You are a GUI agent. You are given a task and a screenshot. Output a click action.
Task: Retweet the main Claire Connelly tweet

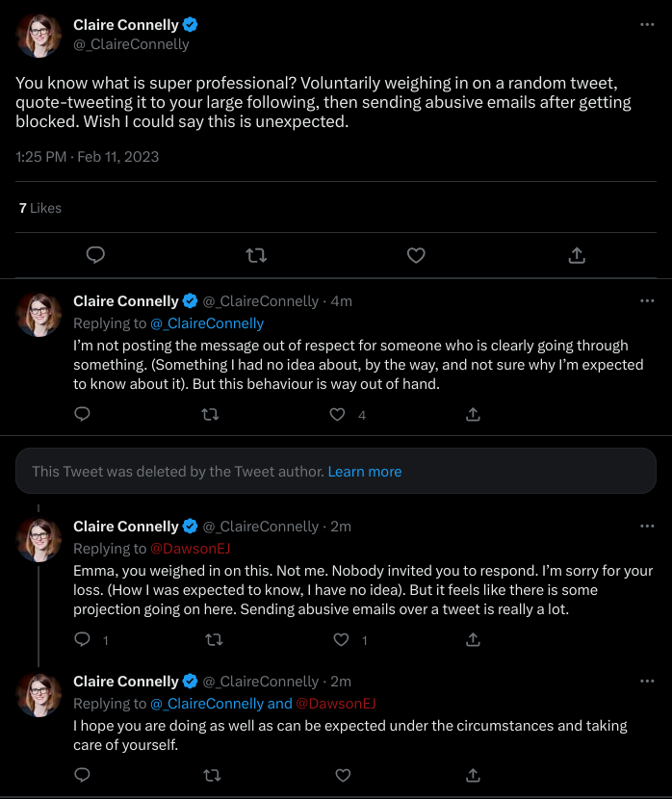[x=256, y=255]
